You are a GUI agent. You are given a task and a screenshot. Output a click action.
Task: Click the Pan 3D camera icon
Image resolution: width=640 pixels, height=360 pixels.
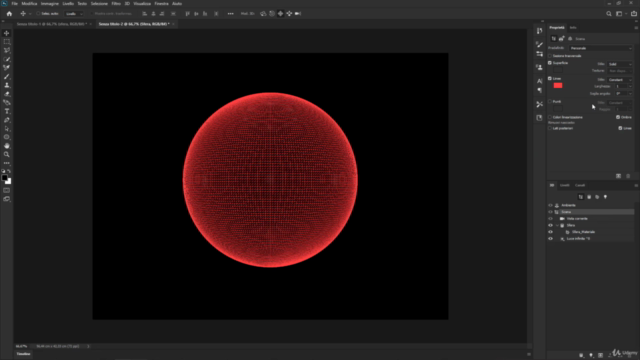pyautogui.click(x=280, y=13)
